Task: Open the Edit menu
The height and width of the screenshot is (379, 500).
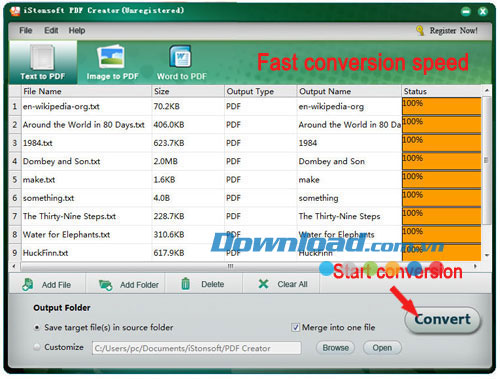Action: click(x=51, y=30)
